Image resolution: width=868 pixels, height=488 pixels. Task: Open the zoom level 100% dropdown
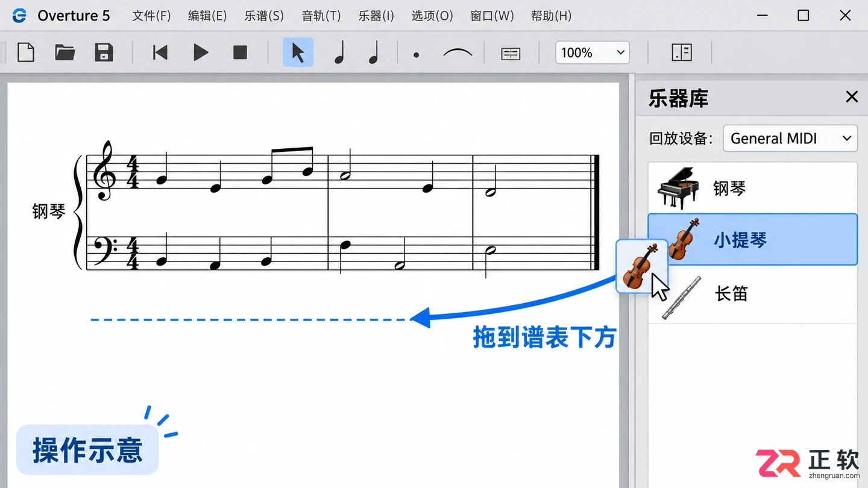593,52
